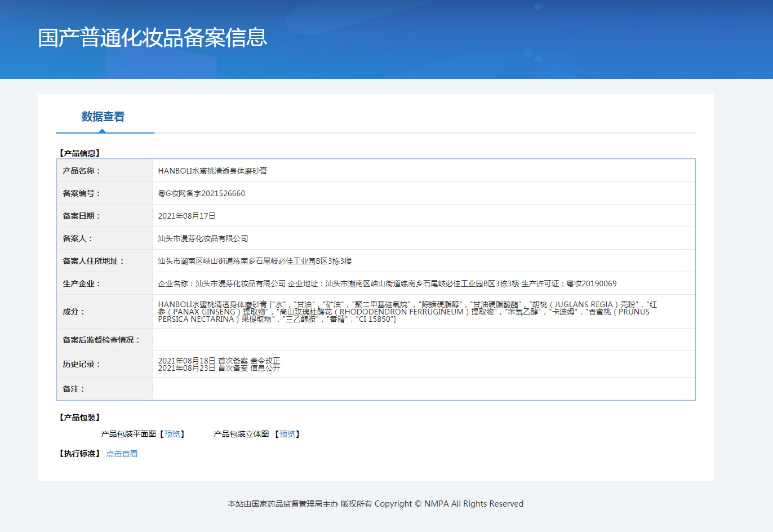Click filing date 2021年08月17日

coord(186,216)
